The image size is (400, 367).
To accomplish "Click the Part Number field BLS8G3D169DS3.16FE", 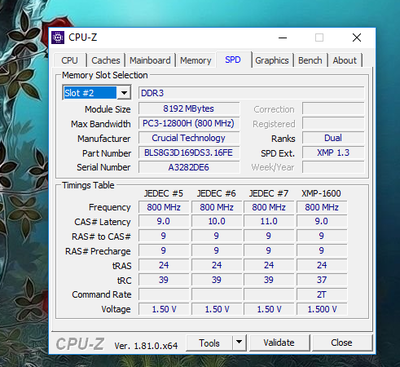I will click(x=189, y=153).
